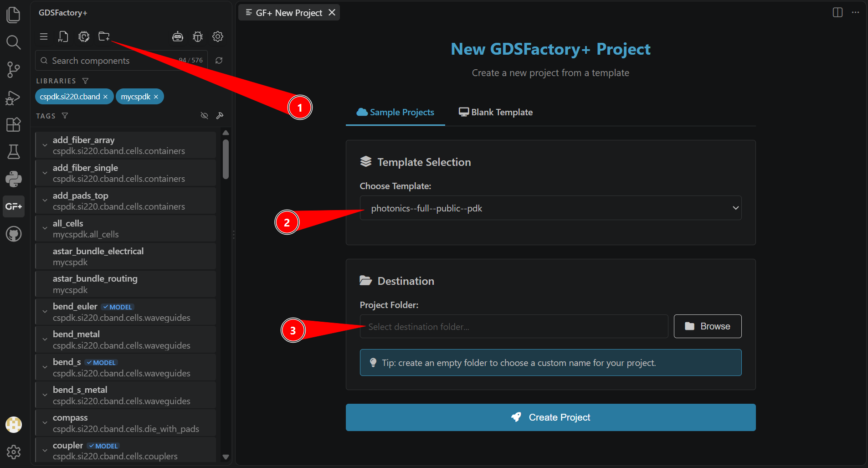Open the Source Control view

point(14,70)
